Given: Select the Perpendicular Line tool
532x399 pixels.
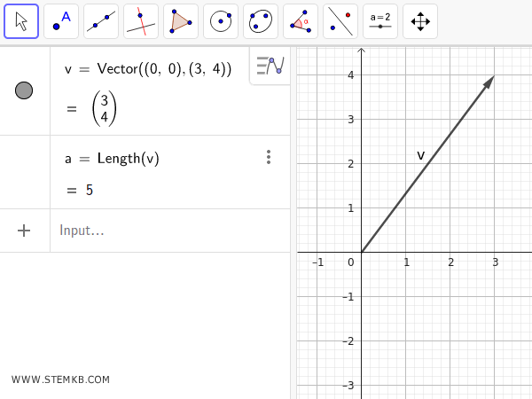Looking at the screenshot, I should 141,21.
